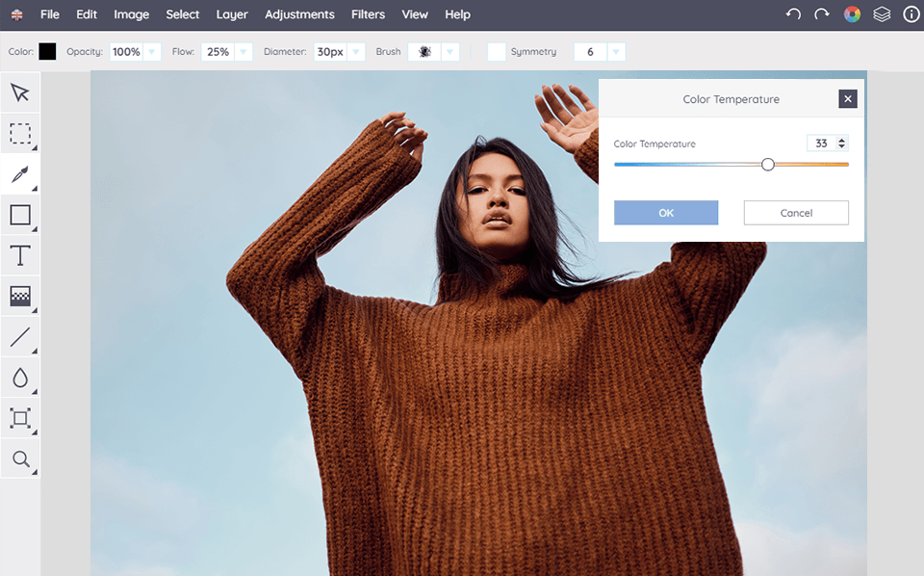This screenshot has height=576, width=924.
Task: Click the Redo arrow icon
Action: tap(822, 14)
